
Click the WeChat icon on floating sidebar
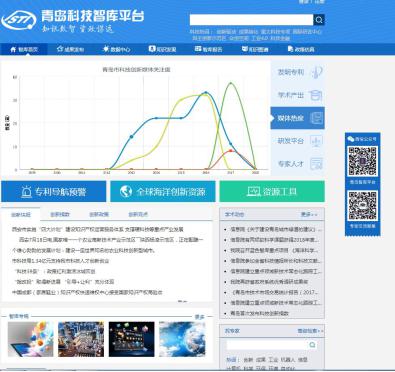(350, 139)
